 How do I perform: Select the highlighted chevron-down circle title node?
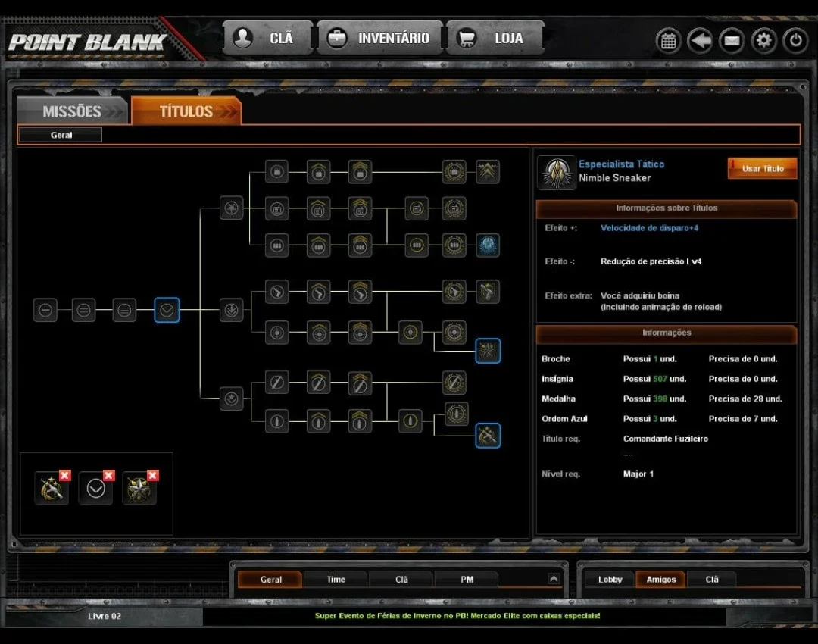pos(167,310)
